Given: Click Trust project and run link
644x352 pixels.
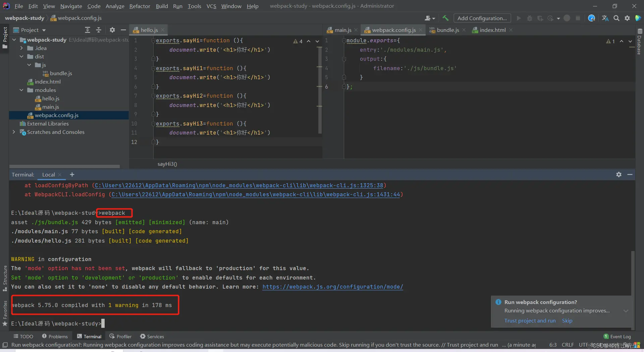Looking at the screenshot, I should (x=530, y=320).
